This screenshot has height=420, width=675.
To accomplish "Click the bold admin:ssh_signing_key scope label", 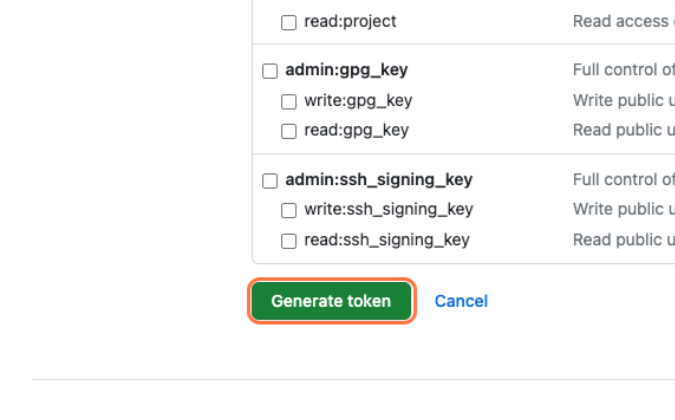I will pos(378,180).
